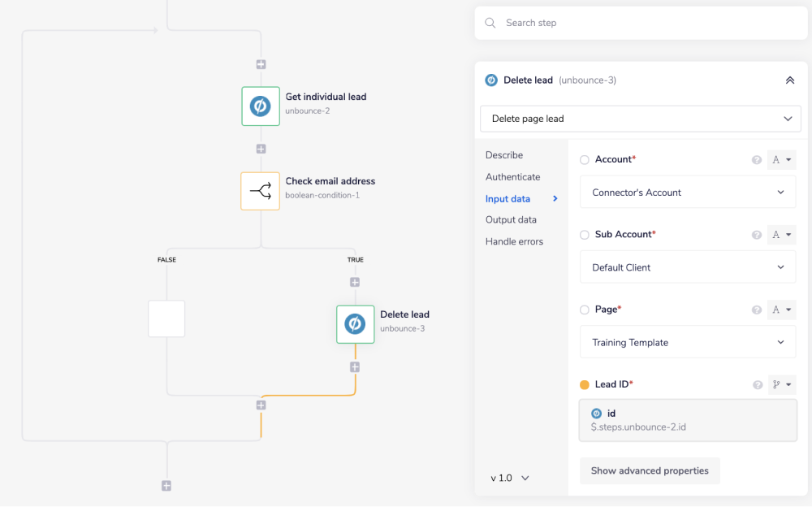Select the Account radio button
Screen dimensions: 812x507
pos(585,160)
